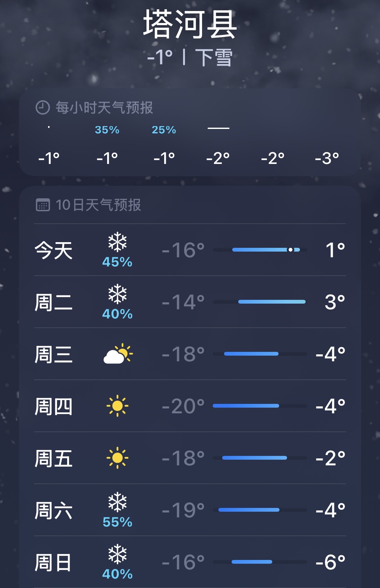Tap the -3° hourly temperature entry

click(x=327, y=158)
